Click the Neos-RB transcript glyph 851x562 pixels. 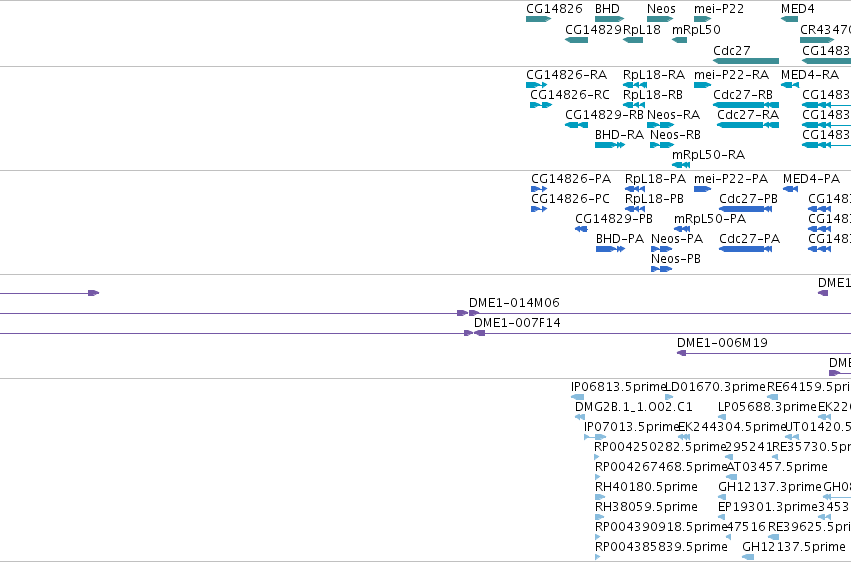click(662, 145)
